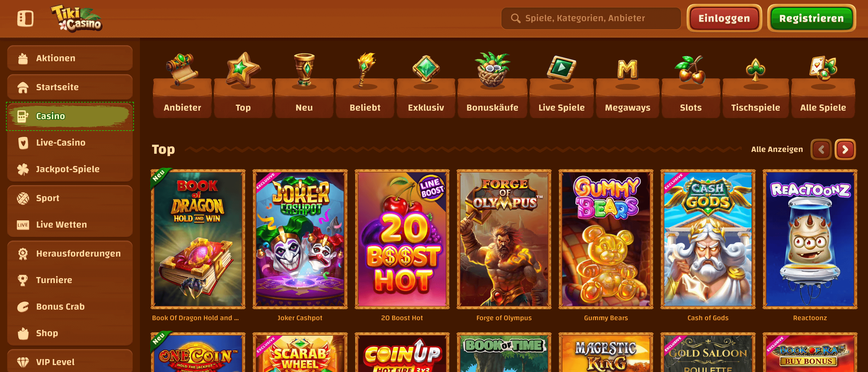868x372 pixels.
Task: Click the green Registrieren button
Action: pos(811,18)
